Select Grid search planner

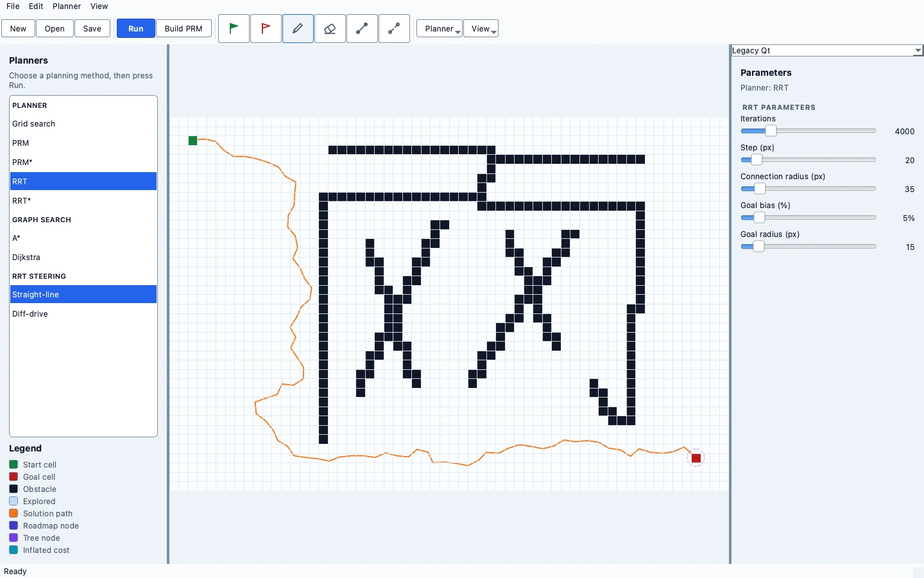(83, 124)
